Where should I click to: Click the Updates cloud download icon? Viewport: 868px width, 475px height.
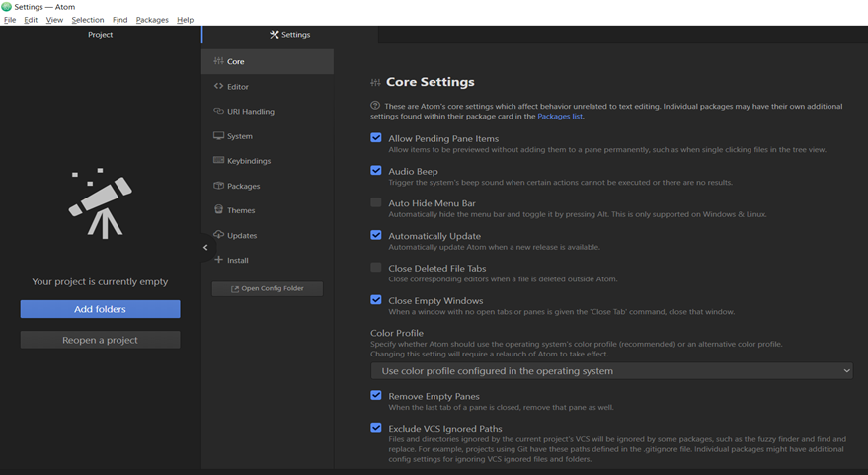pos(218,235)
